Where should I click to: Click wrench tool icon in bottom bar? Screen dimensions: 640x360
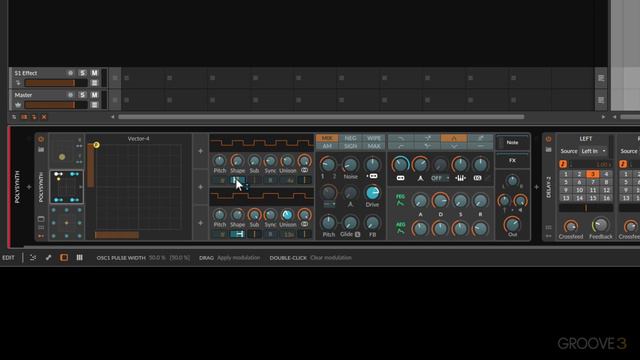pyautogui.click(x=48, y=258)
